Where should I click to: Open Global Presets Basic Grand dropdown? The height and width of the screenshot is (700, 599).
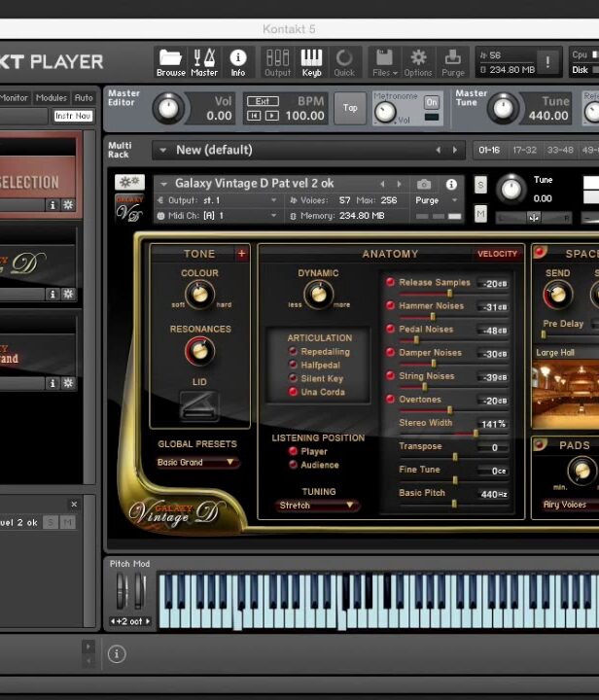pyautogui.click(x=196, y=462)
